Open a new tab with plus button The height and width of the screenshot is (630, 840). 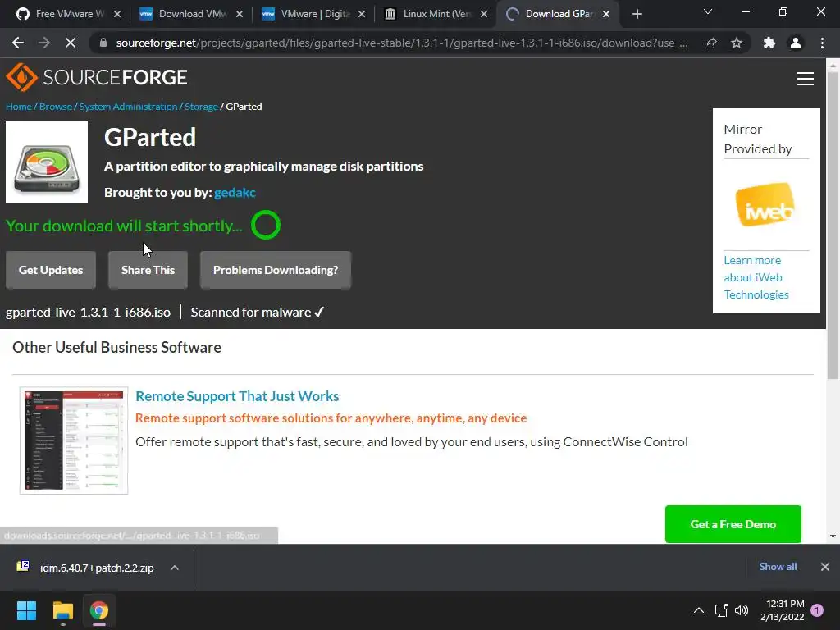click(x=637, y=14)
